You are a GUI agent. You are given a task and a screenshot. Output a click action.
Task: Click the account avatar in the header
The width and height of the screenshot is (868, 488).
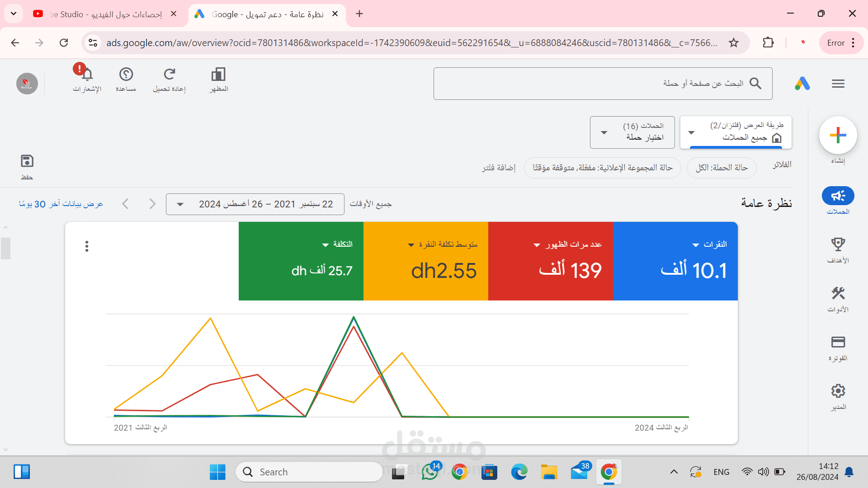(27, 84)
